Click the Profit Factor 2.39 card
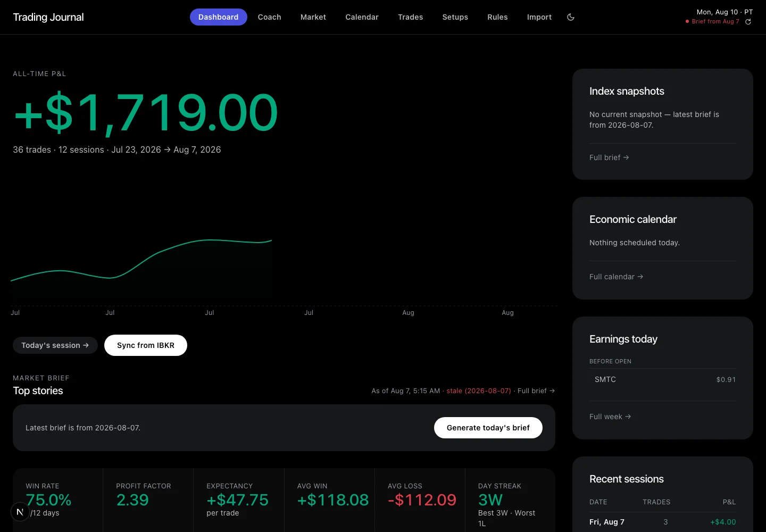 pyautogui.click(x=148, y=500)
